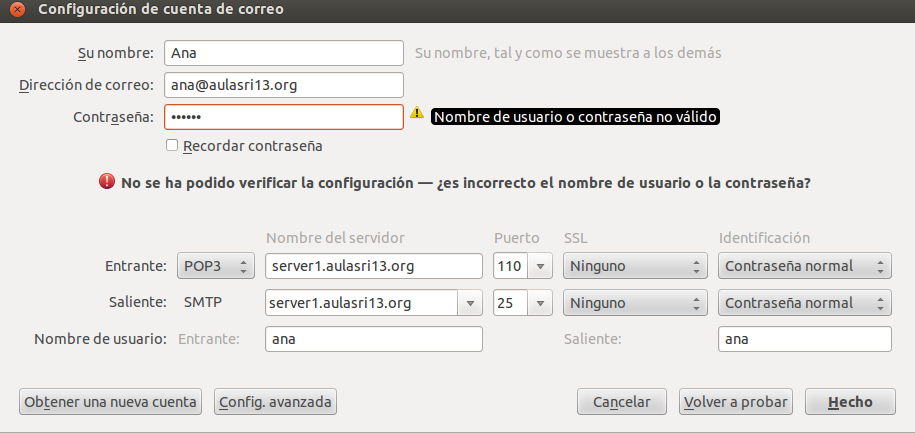Click the outgoing port field showing 25

click(511, 303)
